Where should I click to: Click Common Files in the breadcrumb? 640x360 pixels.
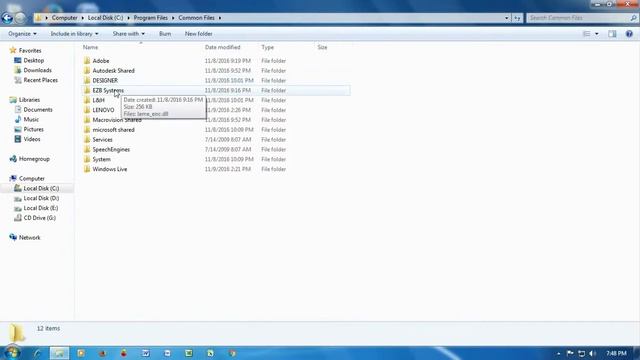click(196, 18)
